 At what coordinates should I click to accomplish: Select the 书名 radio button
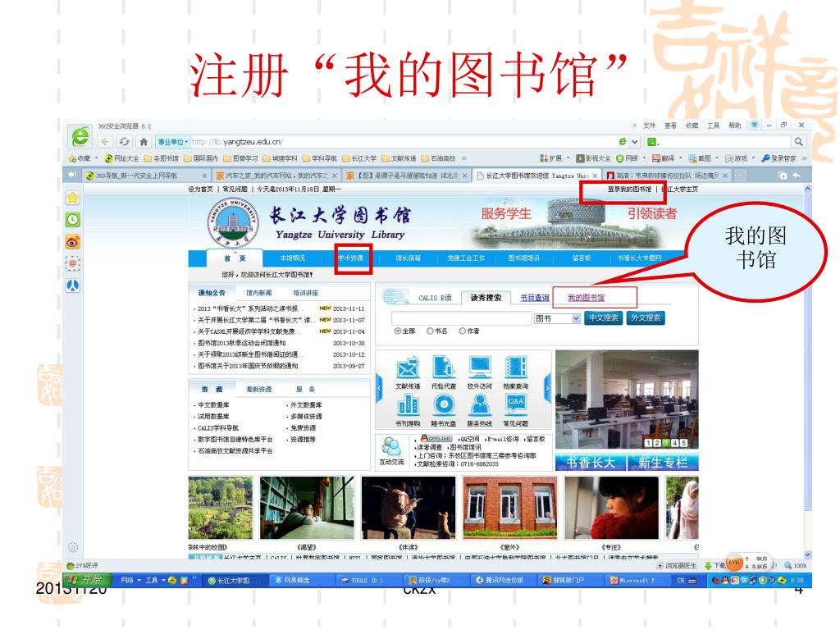pos(430,331)
